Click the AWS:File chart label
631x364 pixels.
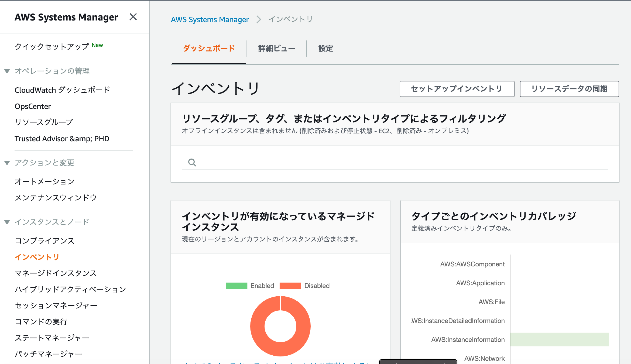coord(492,302)
